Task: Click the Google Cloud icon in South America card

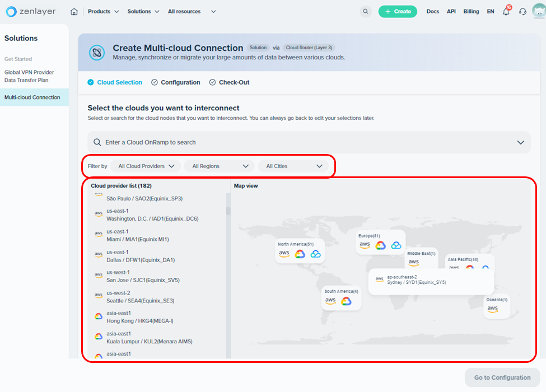Action: click(346, 301)
